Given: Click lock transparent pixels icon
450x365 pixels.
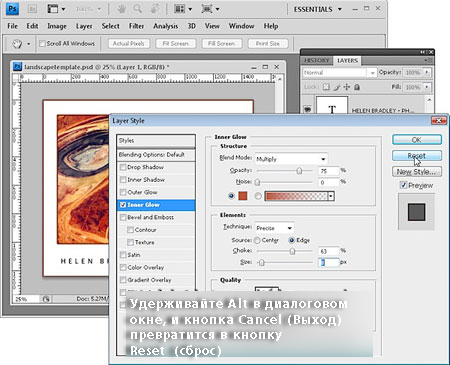Looking at the screenshot, I should click(x=326, y=87).
